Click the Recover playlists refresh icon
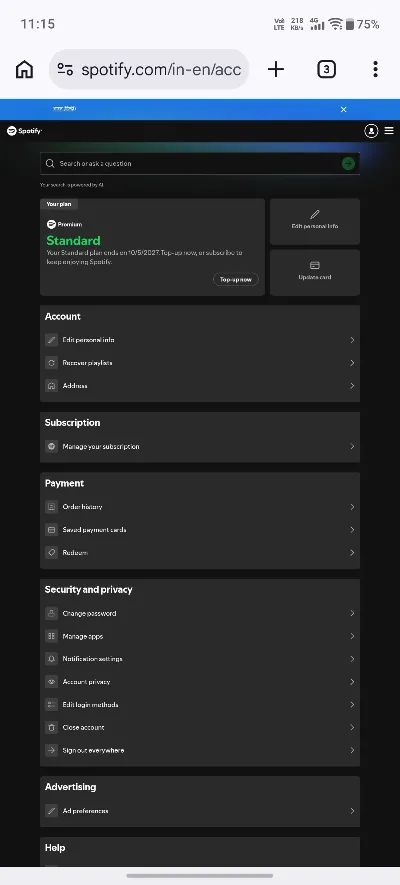The width and height of the screenshot is (400, 885). pos(51,363)
